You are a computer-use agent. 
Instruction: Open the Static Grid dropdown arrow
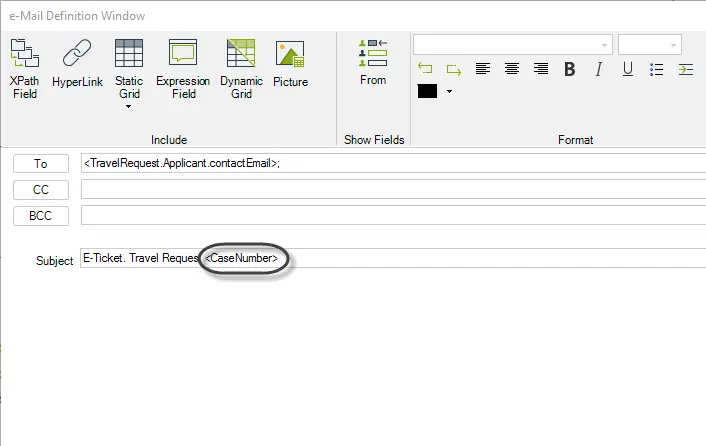pyautogui.click(x=128, y=107)
